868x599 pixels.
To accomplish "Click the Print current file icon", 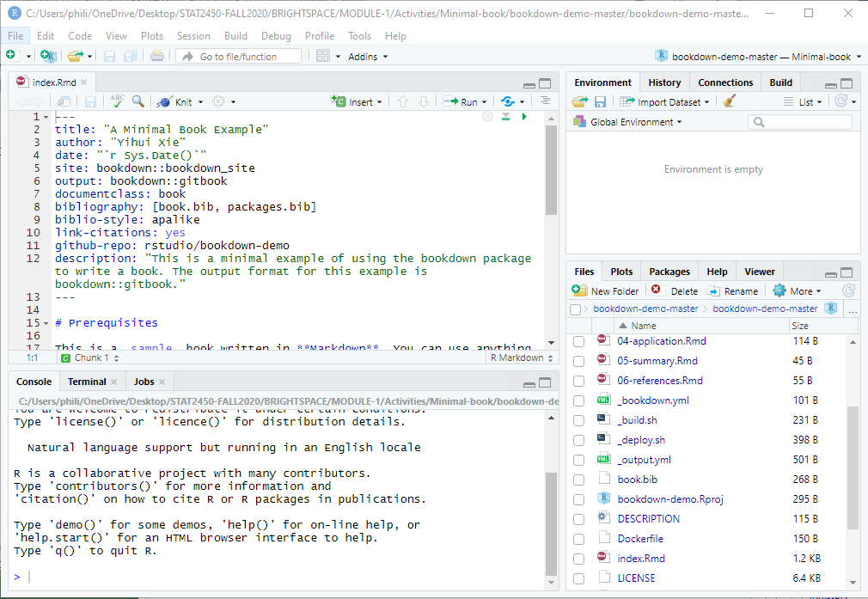I will (x=157, y=55).
